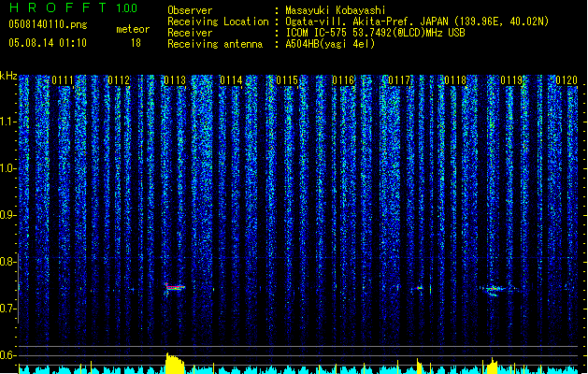Select observer name Masayuki Kobayashi
This screenshot has width=588, height=374.
pyautogui.click(x=336, y=10)
